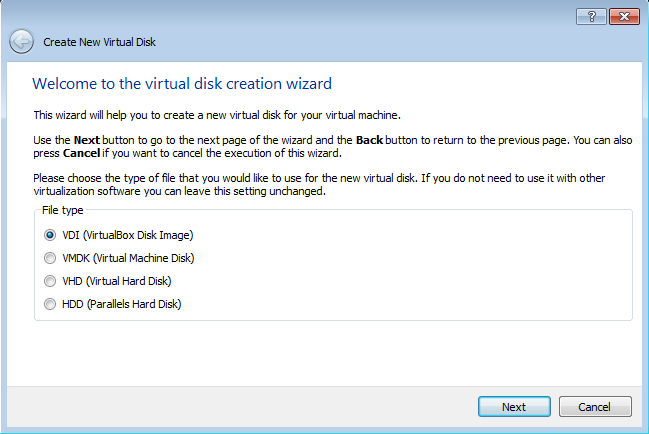This screenshot has height=434, width=649.
Task: Click the "VMDK (Virtual Machine Disk)" label text
Action: point(128,258)
